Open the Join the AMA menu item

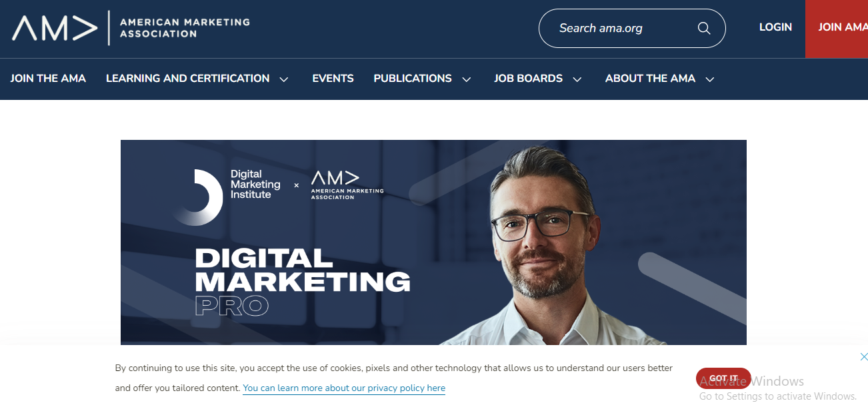(x=48, y=79)
